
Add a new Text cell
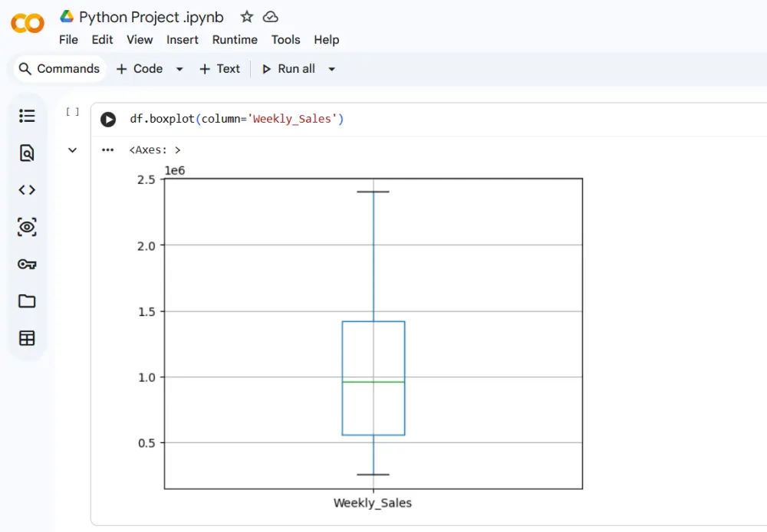(219, 69)
